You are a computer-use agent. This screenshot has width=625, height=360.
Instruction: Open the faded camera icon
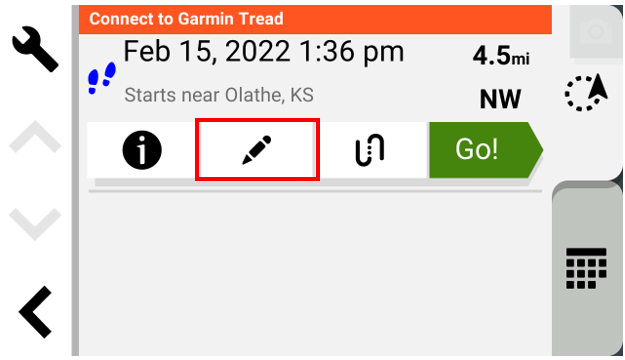(596, 32)
